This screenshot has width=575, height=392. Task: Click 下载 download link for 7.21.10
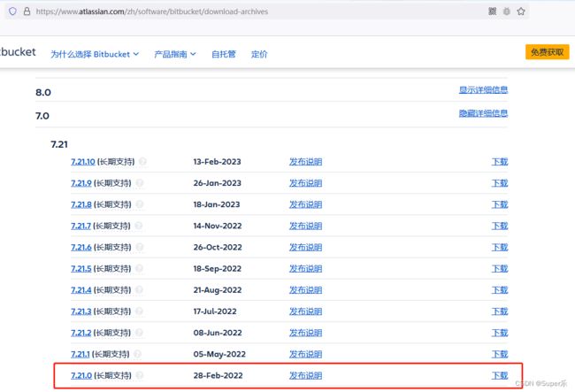(500, 162)
